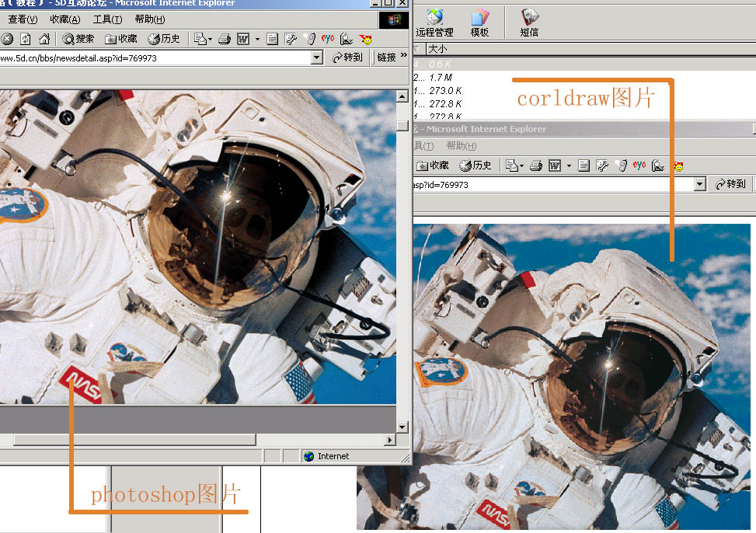Print the page from the front IE toolbar
Screen dimensions: 756x533
225,39
